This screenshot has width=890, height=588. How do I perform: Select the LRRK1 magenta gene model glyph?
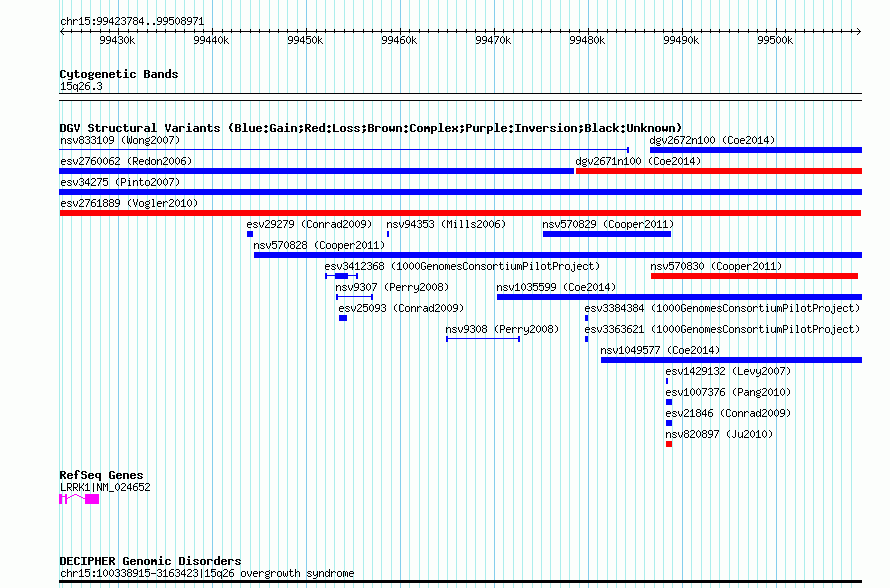[79, 499]
